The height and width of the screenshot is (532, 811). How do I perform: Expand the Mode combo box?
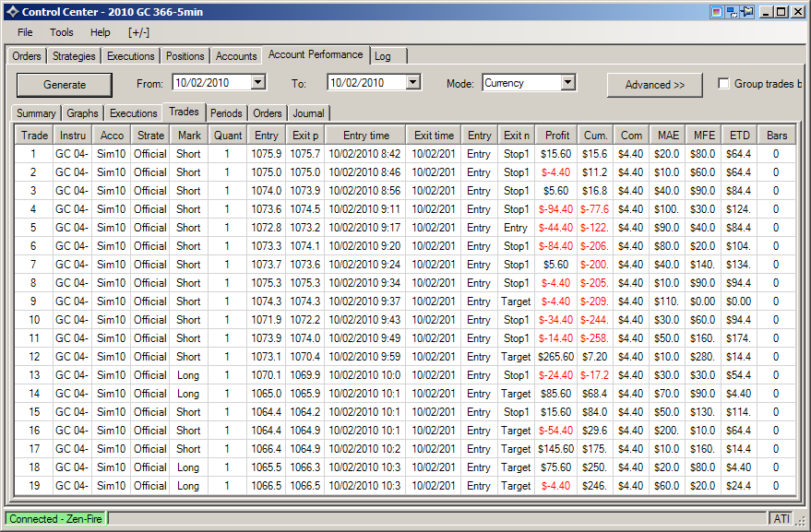pos(568,82)
